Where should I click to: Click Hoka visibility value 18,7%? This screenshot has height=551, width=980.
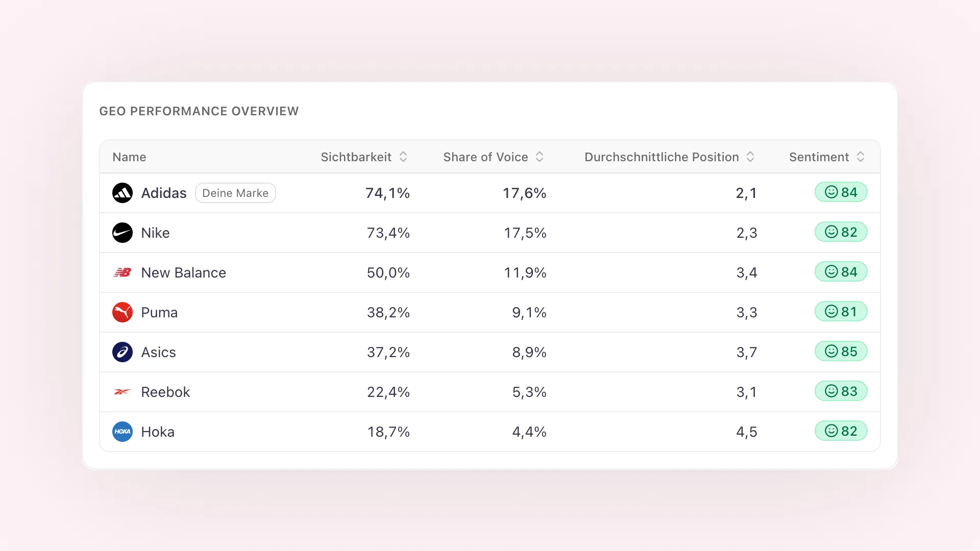coord(388,432)
